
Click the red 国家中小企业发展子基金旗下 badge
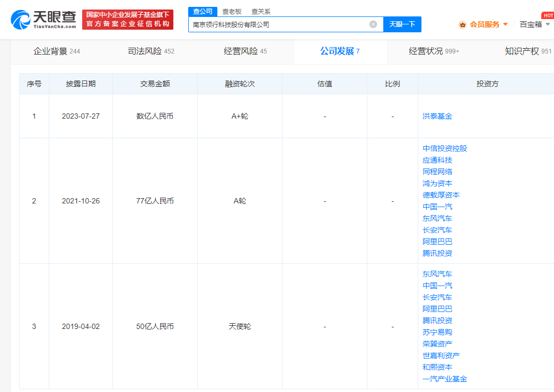127,19
